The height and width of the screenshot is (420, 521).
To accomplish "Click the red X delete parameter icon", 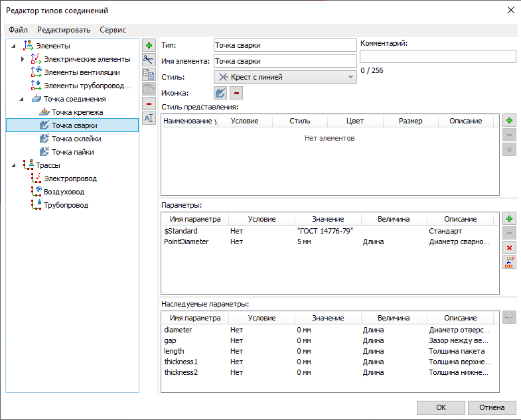I will pos(509,248).
